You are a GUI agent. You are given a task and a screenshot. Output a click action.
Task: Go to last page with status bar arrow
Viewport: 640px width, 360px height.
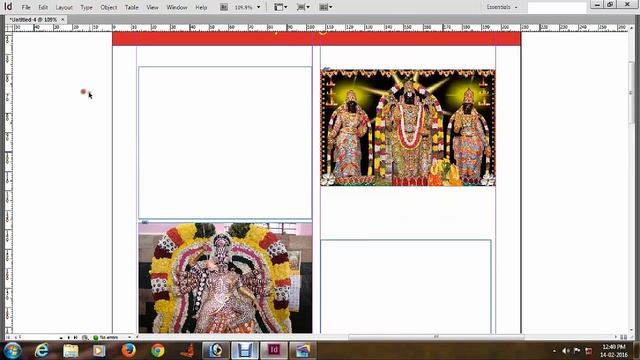(x=75, y=337)
